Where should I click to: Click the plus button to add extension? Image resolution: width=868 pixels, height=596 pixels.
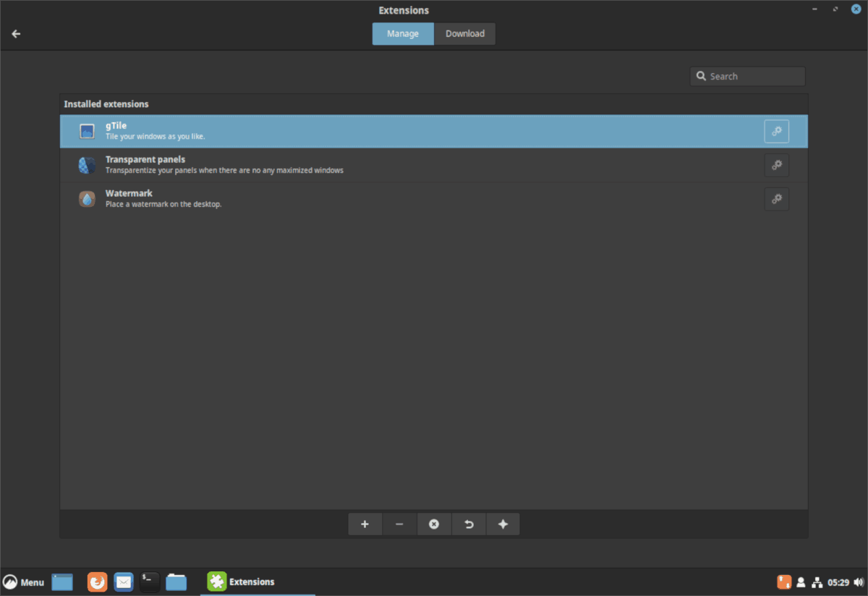(x=365, y=524)
